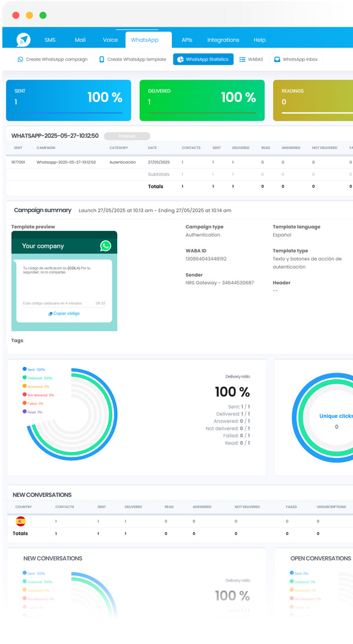Click the green DELIVERED 100% card
Image resolution: width=353 pixels, height=644 pixels.
202,100
